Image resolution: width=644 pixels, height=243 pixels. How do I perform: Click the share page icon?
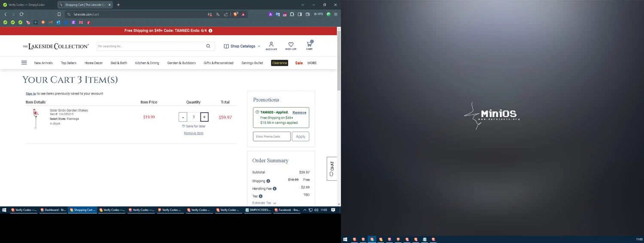[x=226, y=14]
